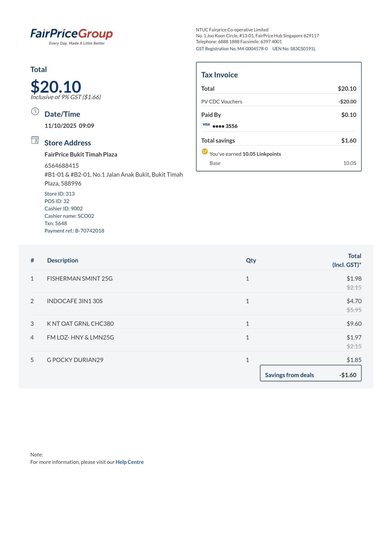Click the Qty column header
The height and width of the screenshot is (533, 392).
tap(251, 261)
